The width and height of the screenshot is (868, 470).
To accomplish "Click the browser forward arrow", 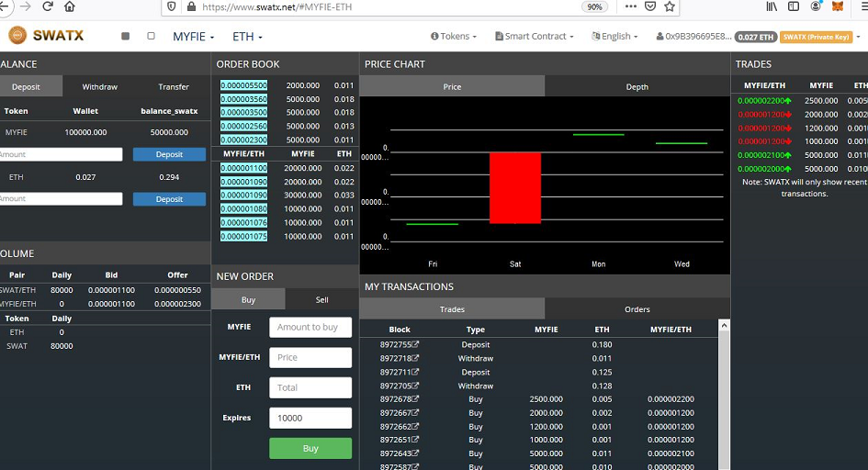I will (25, 6).
